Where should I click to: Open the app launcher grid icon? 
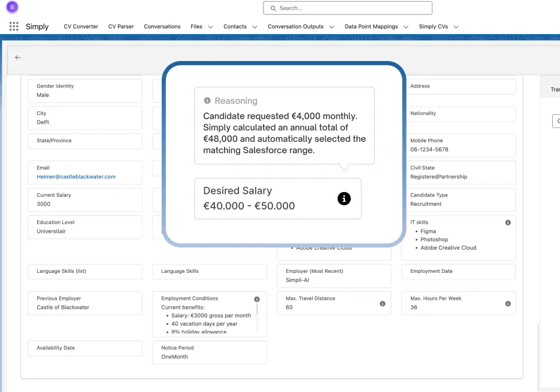click(14, 26)
